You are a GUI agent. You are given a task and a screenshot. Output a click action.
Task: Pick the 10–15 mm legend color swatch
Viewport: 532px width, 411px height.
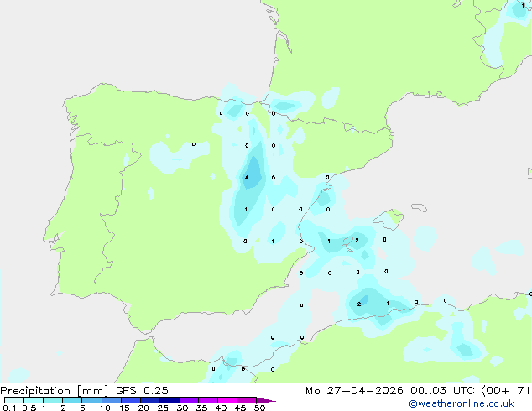click(111, 400)
